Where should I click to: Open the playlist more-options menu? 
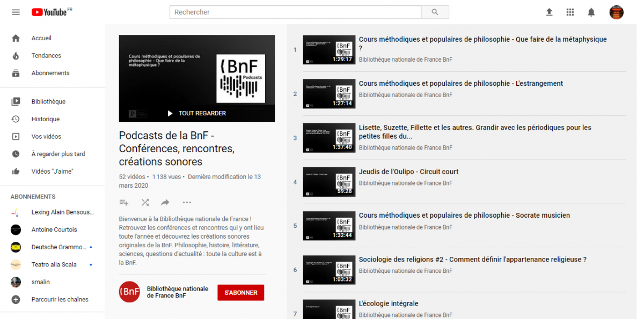coord(187,202)
